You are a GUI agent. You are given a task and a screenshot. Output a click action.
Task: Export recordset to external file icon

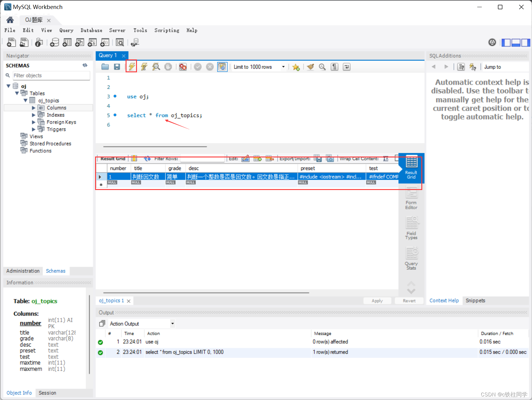[x=317, y=158]
